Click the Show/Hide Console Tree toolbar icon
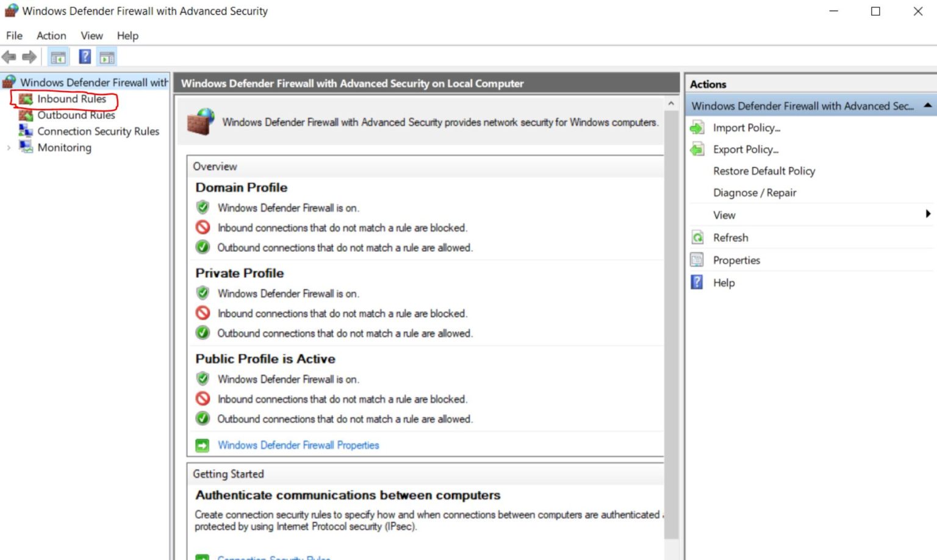The height and width of the screenshot is (560, 937). pos(59,57)
